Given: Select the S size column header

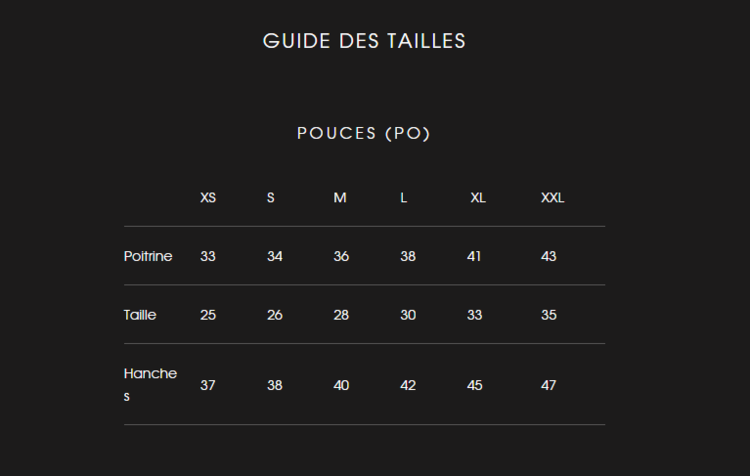Looking at the screenshot, I should coord(271,198).
